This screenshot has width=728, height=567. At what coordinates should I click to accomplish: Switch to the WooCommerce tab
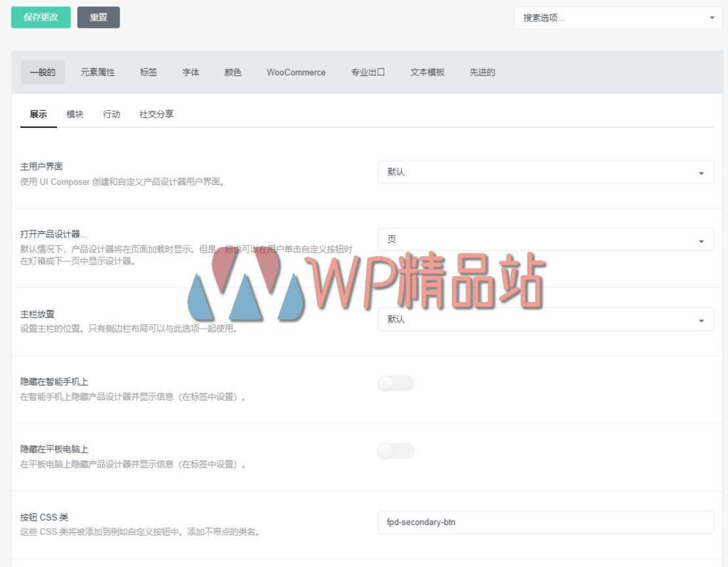tap(296, 72)
